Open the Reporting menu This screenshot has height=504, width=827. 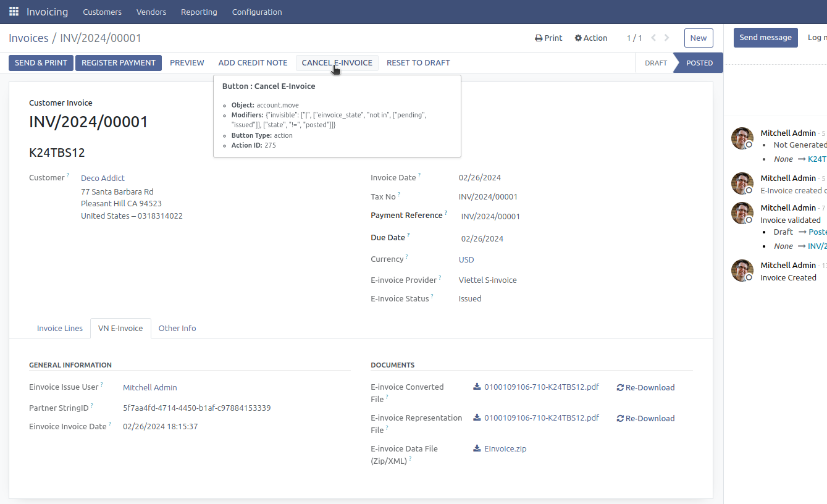pyautogui.click(x=199, y=12)
